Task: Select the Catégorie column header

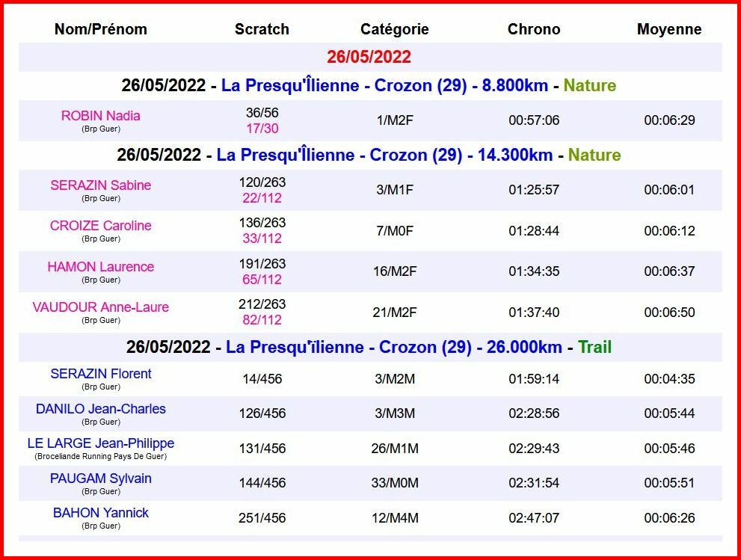Action: pyautogui.click(x=394, y=29)
